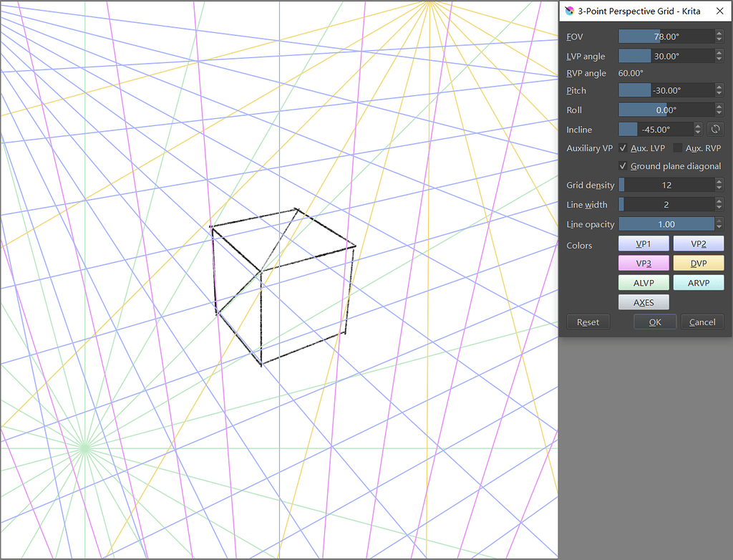
Task: Increase Incline value with up arrow
Action: [698, 126]
